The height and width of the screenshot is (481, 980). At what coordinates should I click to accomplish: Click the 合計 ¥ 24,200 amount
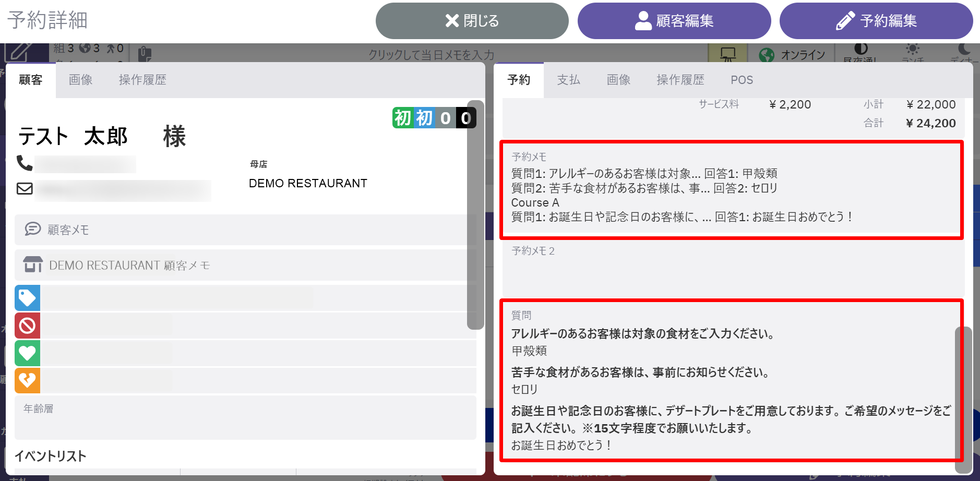click(931, 123)
